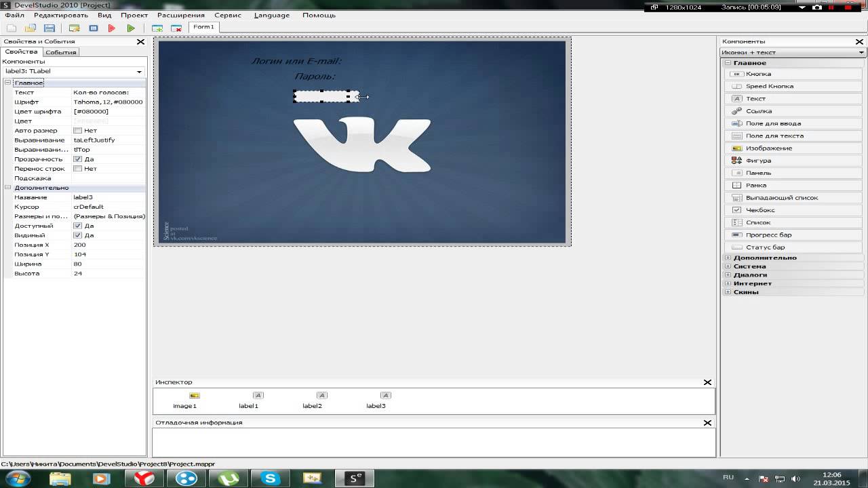Select the Speed Кнопка component
The image size is (868, 488).
click(x=794, y=86)
